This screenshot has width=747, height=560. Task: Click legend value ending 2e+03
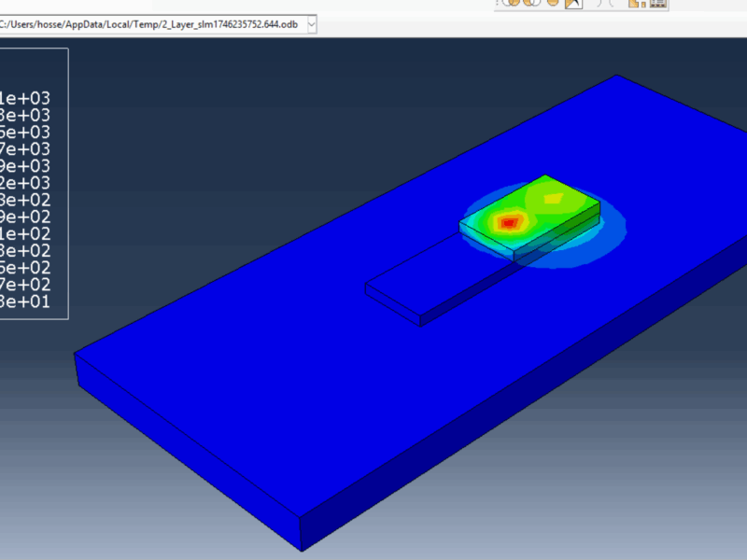click(x=25, y=183)
